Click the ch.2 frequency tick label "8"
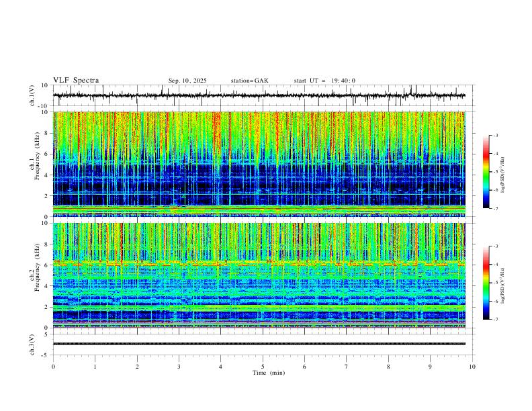 pyautogui.click(x=47, y=244)
